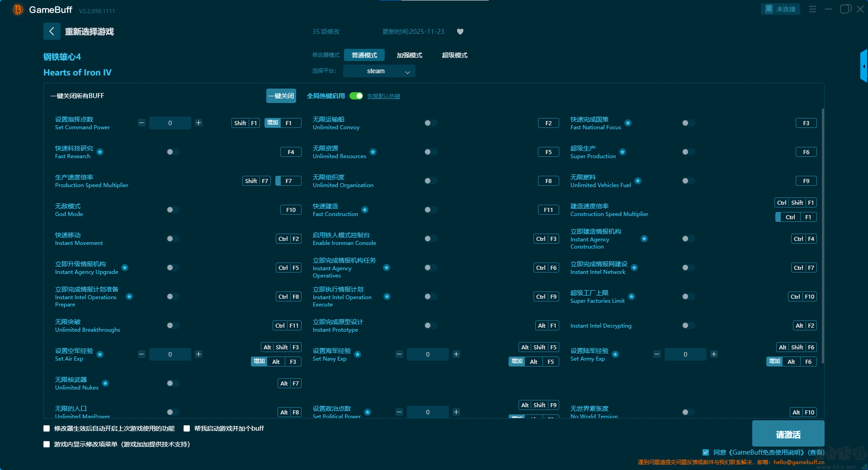Open the hamburger menu in title bar

[812, 9]
